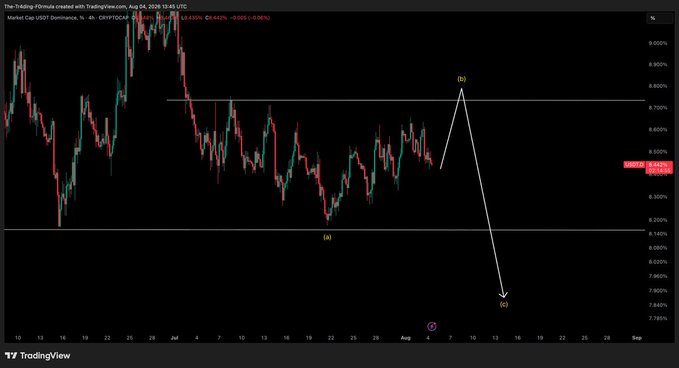
Task: Click the Aug label on the time axis
Action: click(x=405, y=338)
